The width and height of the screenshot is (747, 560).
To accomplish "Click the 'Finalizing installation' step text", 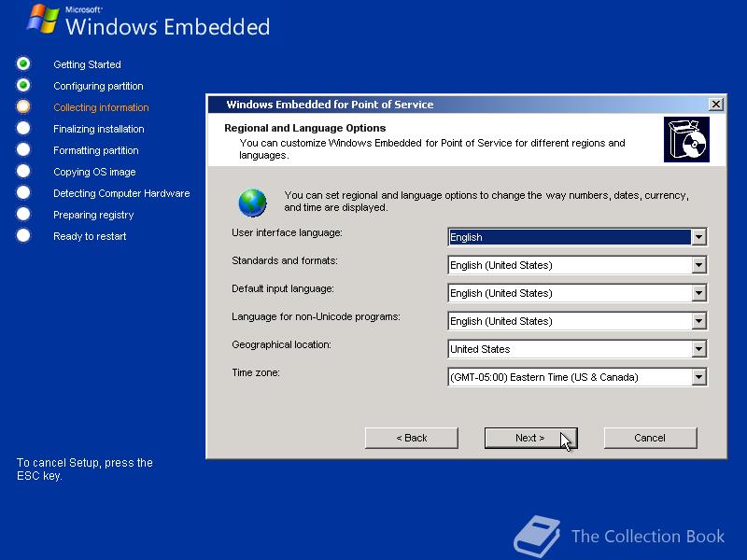I will 99,129.
